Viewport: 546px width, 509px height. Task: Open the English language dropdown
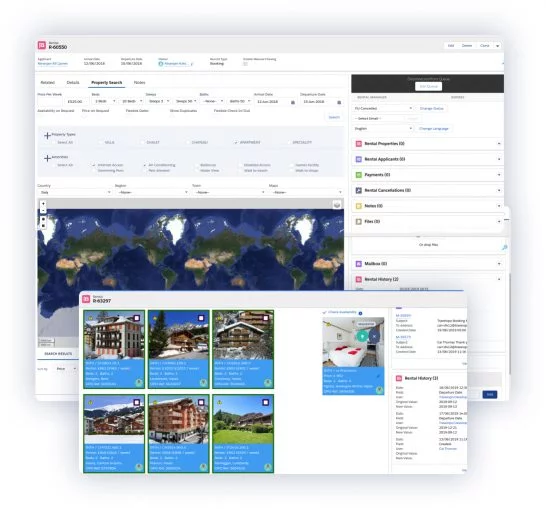(x=383, y=128)
